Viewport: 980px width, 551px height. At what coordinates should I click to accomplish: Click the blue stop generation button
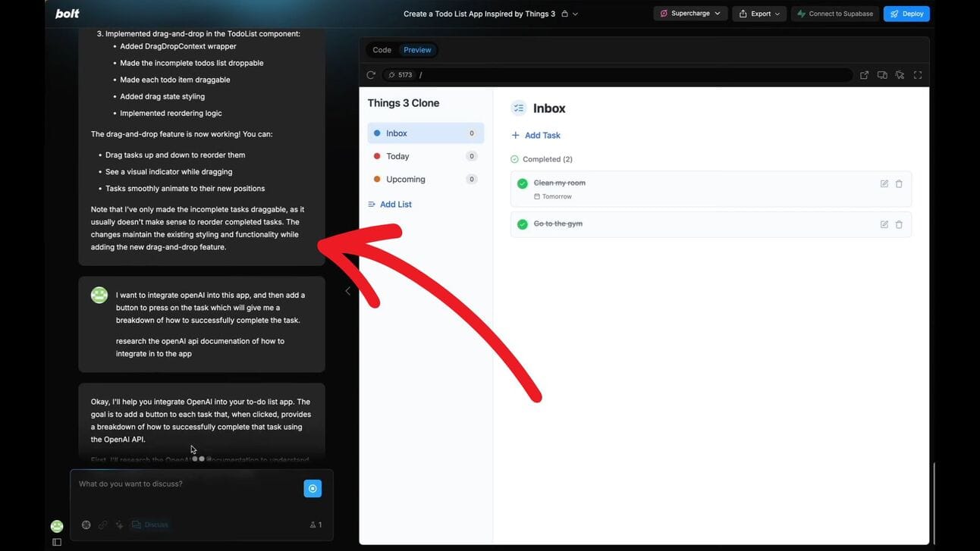click(x=313, y=489)
